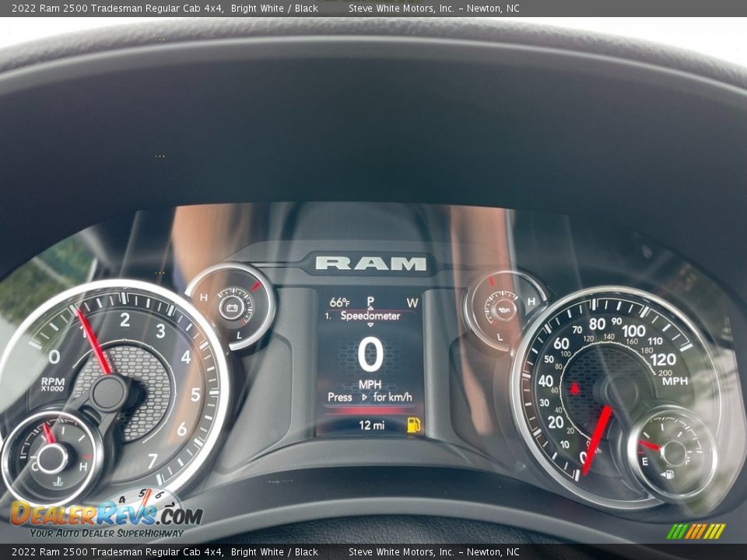Tap the P gear indicator
The height and width of the screenshot is (560, 747).
tap(370, 301)
